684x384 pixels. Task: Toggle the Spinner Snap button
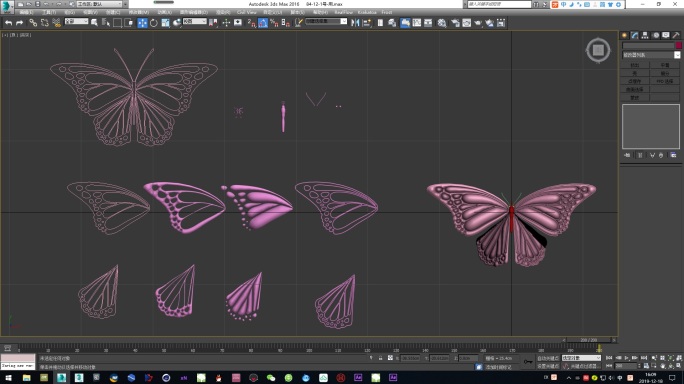pyautogui.click(x=286, y=23)
